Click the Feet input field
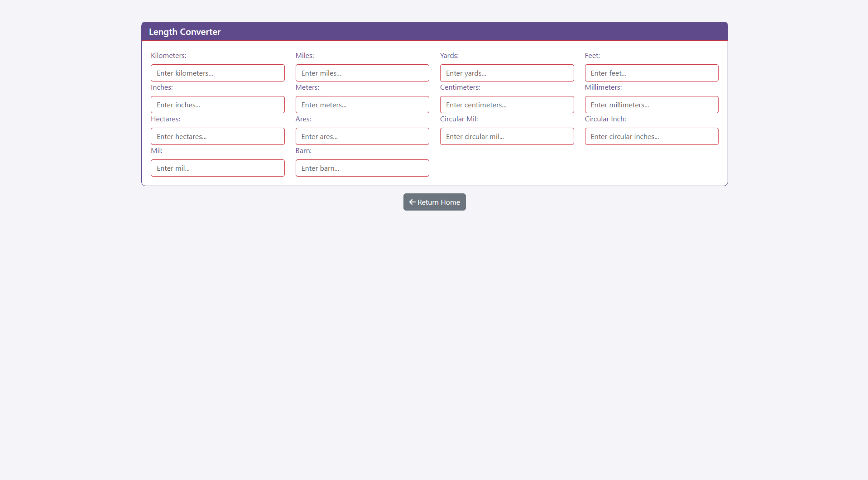This screenshot has height=480, width=868. tap(651, 73)
